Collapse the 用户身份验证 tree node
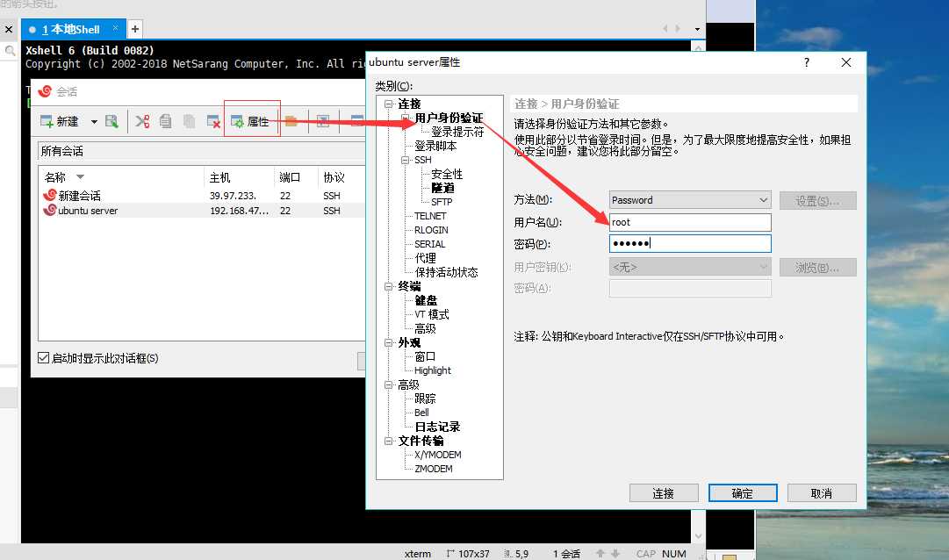 click(405, 118)
